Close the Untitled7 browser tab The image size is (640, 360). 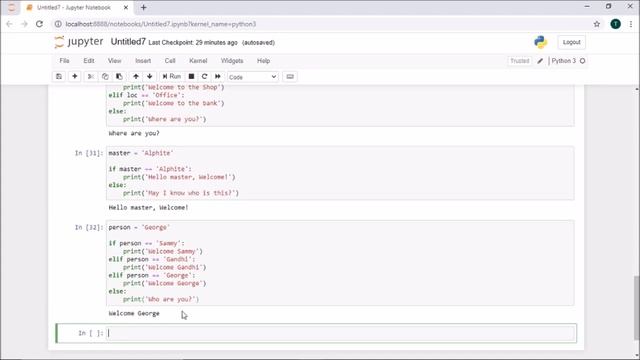coord(126,7)
